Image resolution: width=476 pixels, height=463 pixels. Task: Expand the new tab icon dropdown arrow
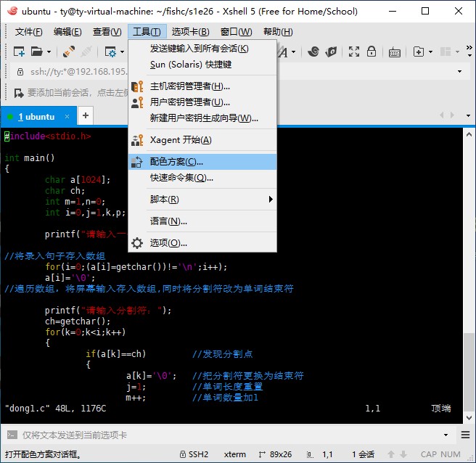pyautogui.click(x=430, y=52)
